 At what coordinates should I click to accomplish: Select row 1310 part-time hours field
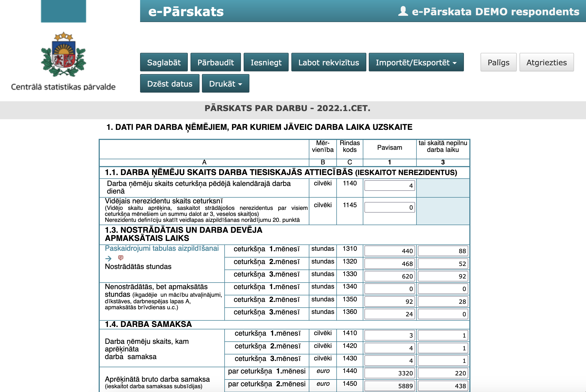(442, 251)
